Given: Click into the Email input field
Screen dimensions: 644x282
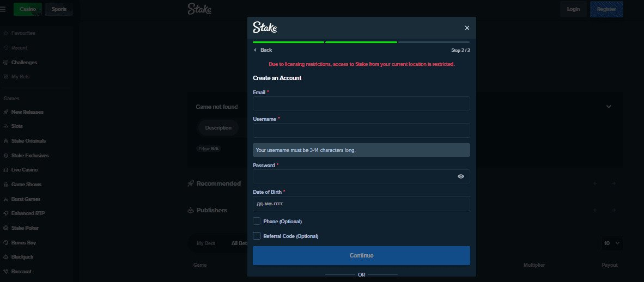Looking at the screenshot, I should 361,103.
